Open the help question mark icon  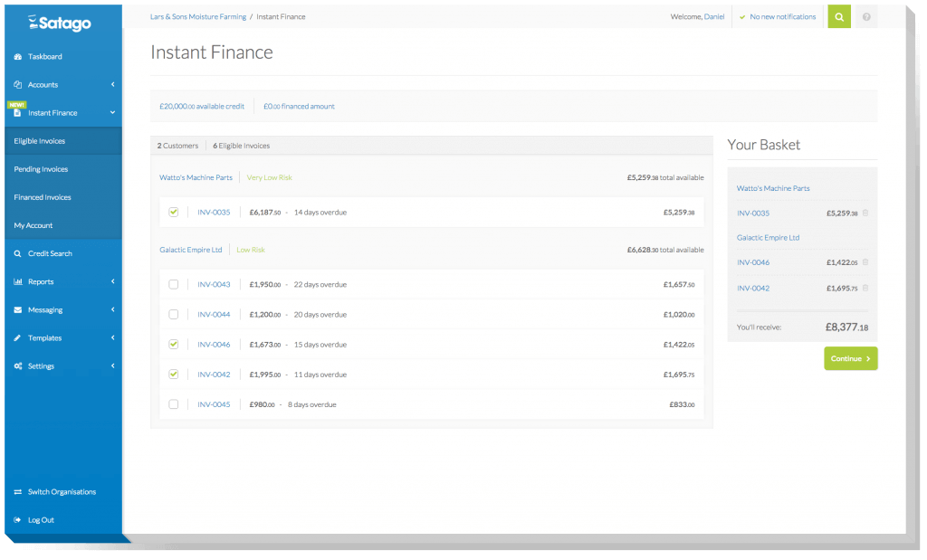[866, 16]
